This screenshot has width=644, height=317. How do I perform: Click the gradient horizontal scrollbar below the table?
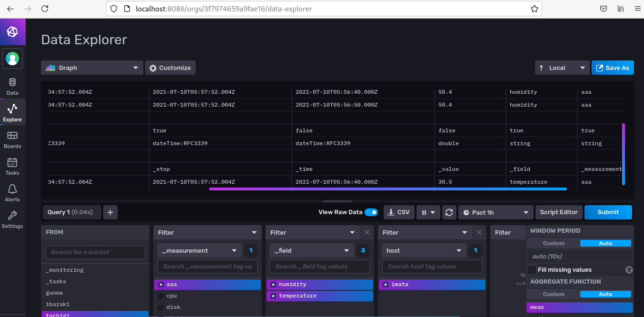click(x=388, y=188)
